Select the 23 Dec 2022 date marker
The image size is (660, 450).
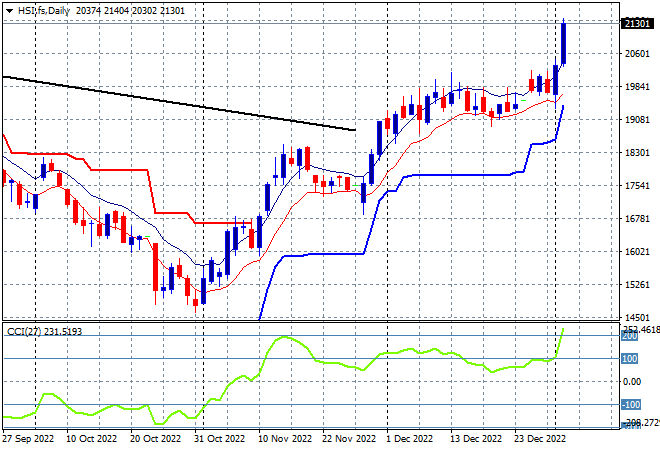540,439
